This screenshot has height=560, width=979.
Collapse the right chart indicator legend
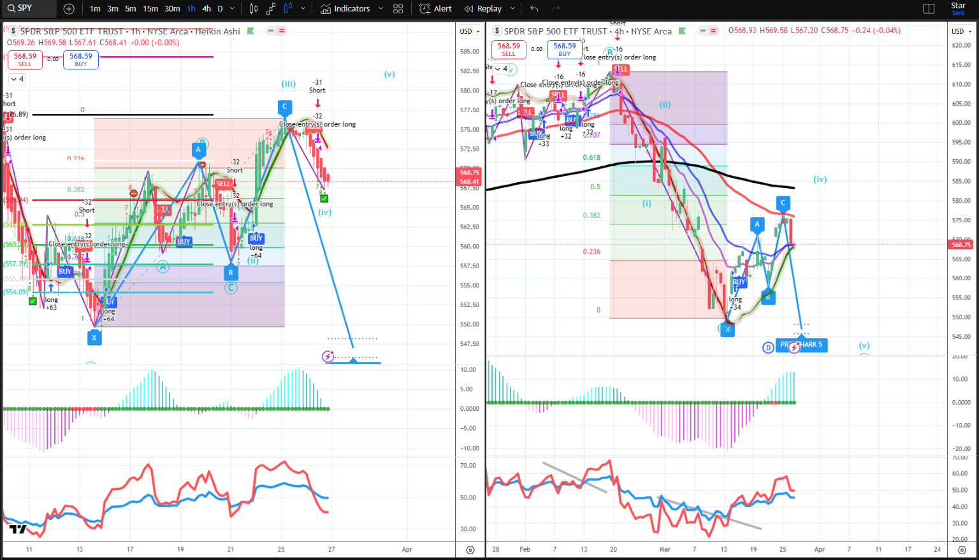(501, 69)
